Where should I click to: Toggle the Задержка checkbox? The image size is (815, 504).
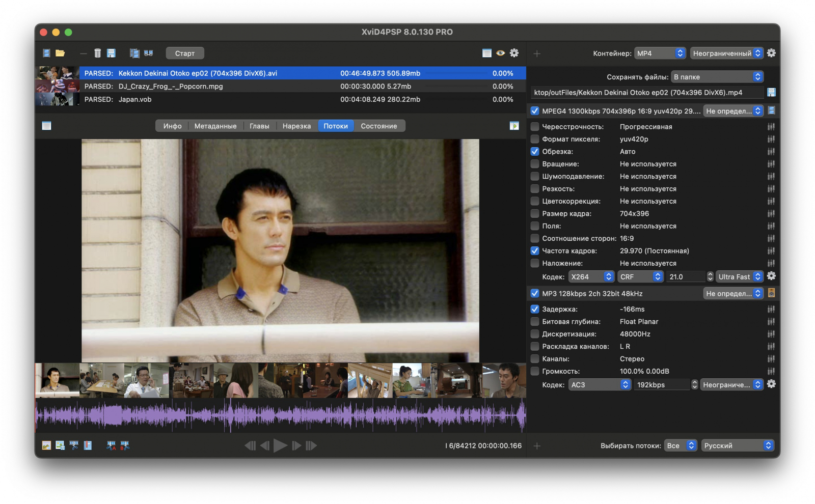coord(535,309)
